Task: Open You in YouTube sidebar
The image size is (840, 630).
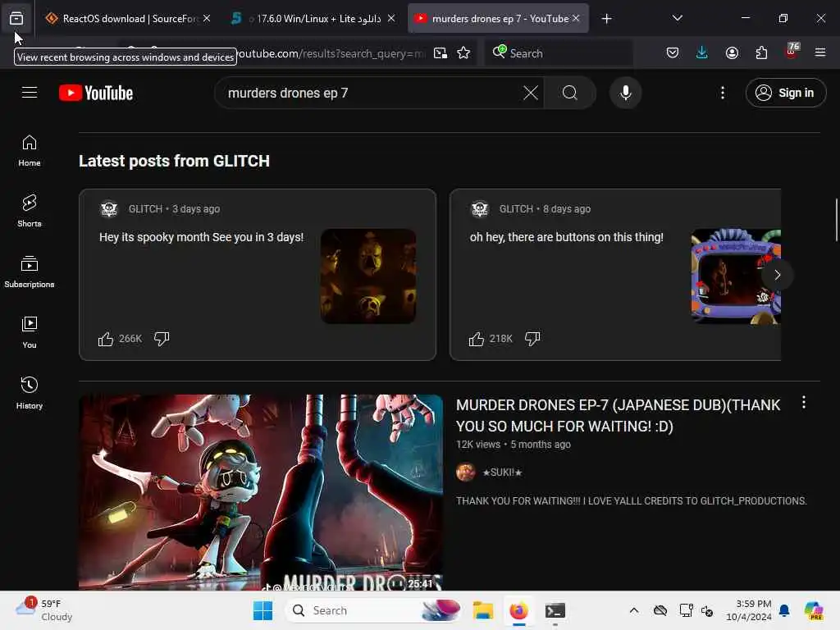Action: (30, 333)
